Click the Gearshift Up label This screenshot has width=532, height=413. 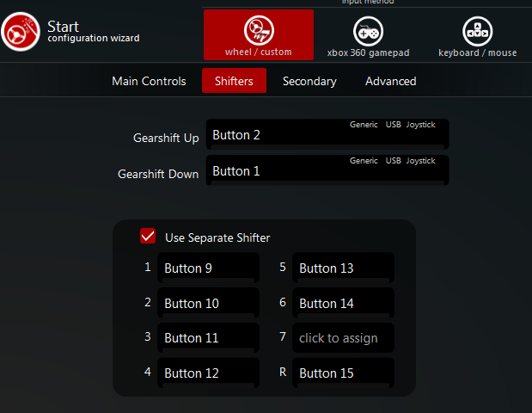[x=166, y=139]
